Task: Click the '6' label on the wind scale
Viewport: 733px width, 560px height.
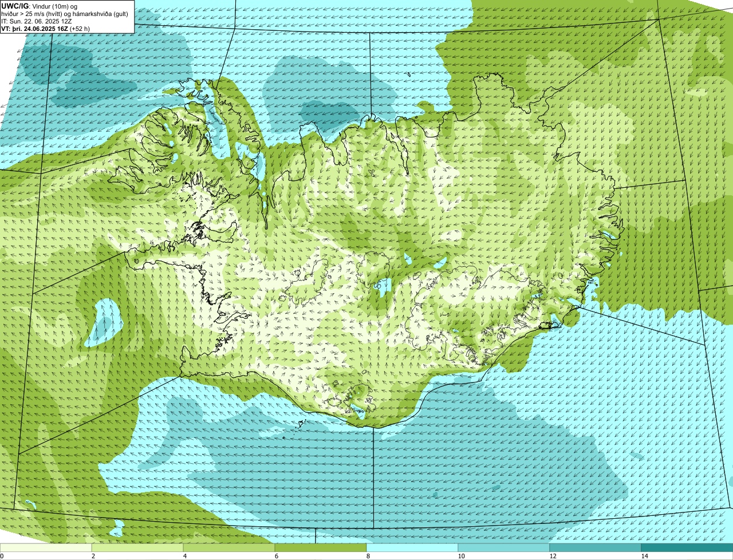Action: tap(276, 556)
